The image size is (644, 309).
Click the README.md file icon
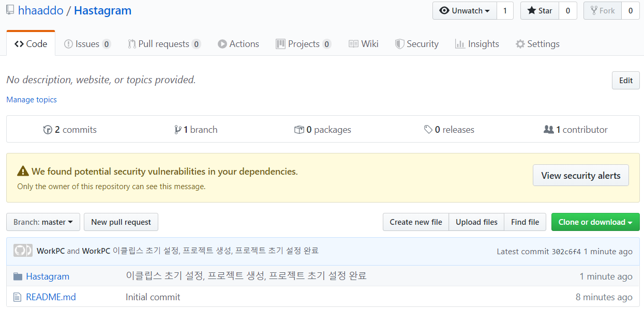click(x=18, y=297)
